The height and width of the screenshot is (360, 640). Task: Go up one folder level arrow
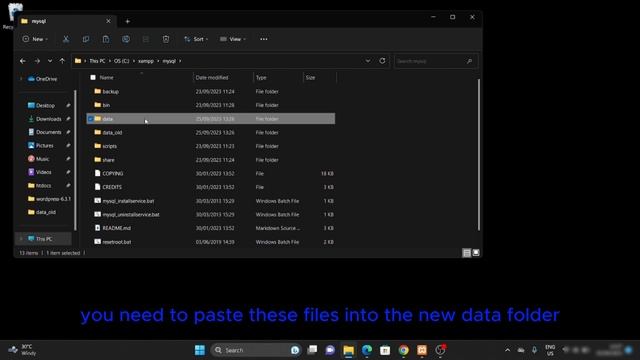(62, 61)
